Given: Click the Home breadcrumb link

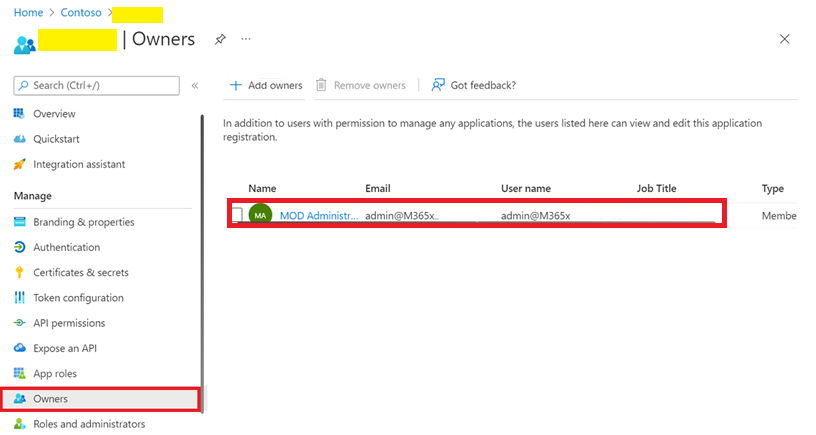Looking at the screenshot, I should [28, 12].
